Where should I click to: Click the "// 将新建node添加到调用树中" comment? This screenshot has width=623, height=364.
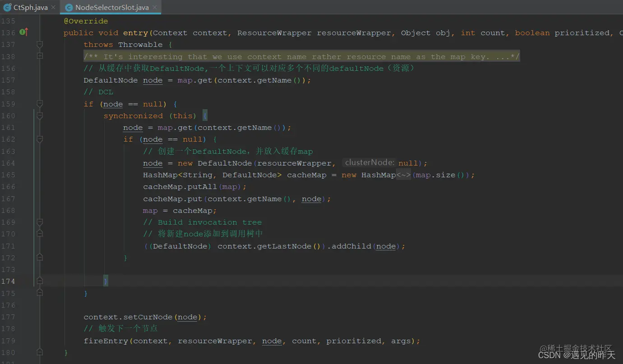[203, 234]
